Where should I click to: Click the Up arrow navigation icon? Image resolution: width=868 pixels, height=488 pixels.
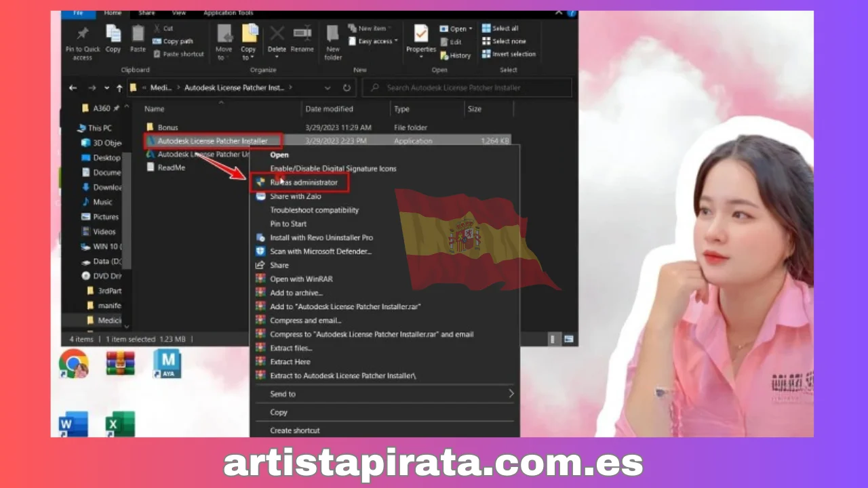[119, 87]
